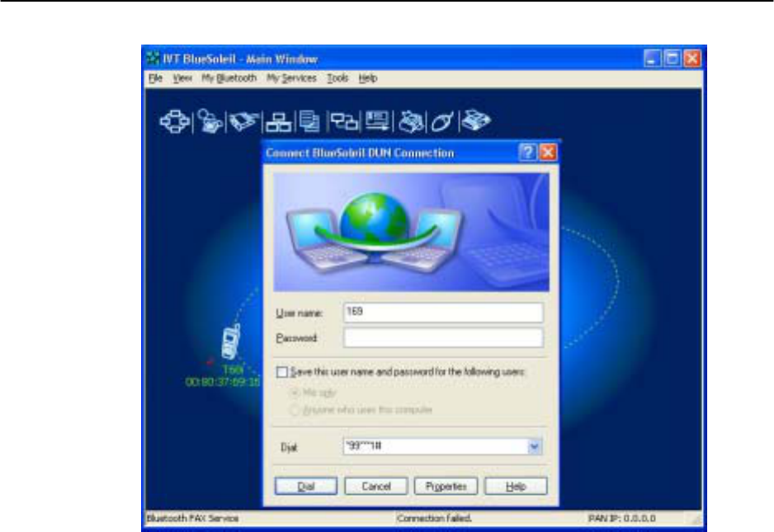Select the Personal Area Networking service icon

pyautogui.click(x=175, y=121)
